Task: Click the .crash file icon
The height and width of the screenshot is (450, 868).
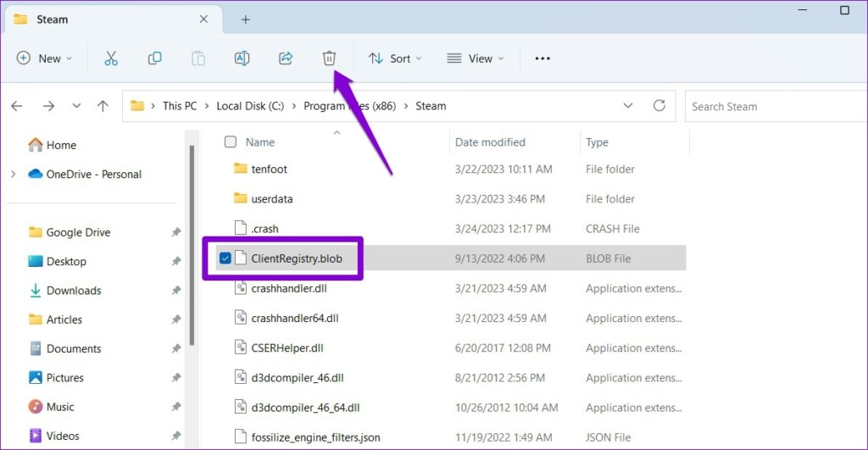Action: coord(240,228)
